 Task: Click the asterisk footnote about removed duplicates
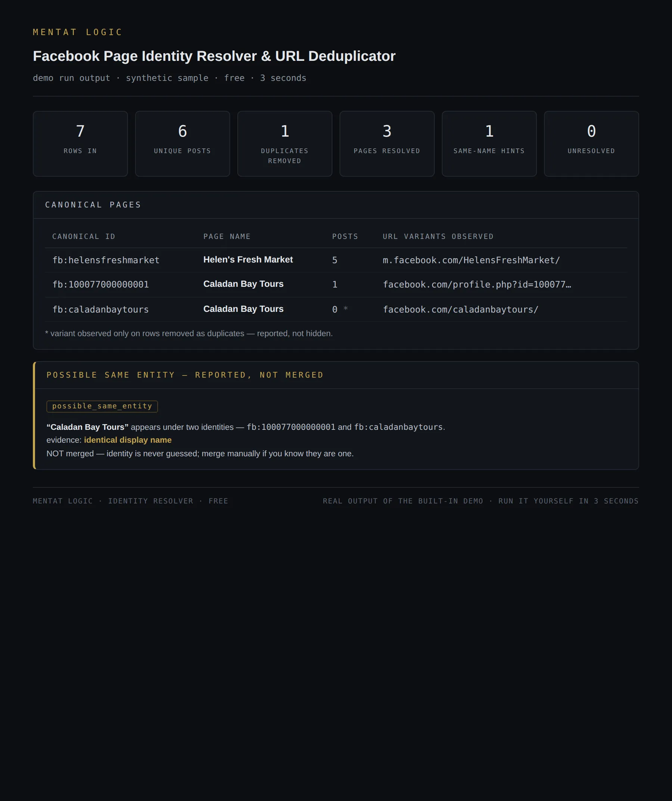(x=189, y=333)
